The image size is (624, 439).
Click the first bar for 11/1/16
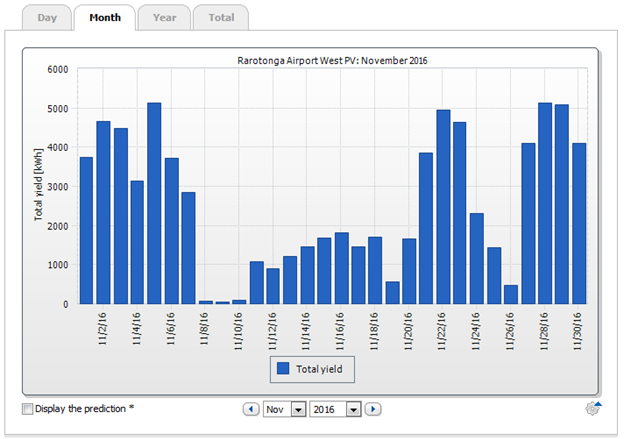[86, 230]
